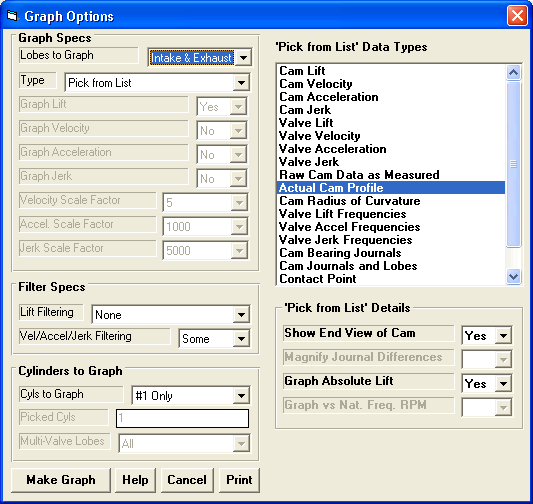
Task: Toggle Graph Absolute Lift Yes dropdown
Action: click(x=503, y=383)
